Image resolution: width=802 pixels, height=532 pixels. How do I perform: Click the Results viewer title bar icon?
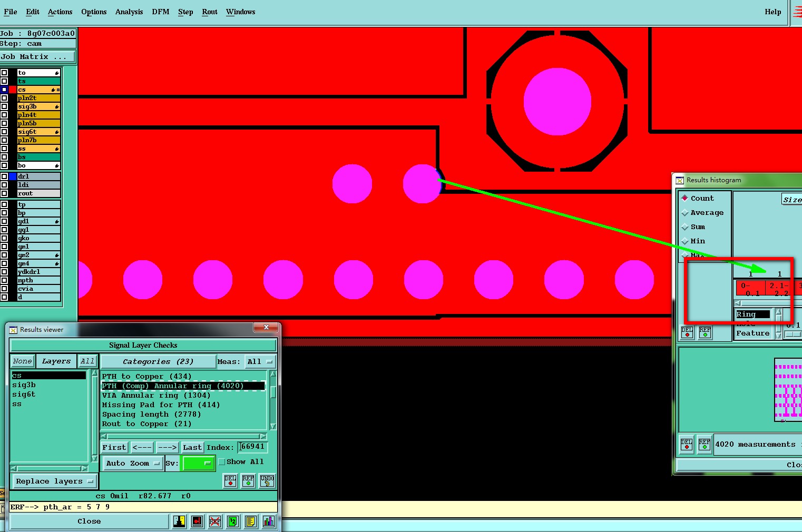(14, 330)
